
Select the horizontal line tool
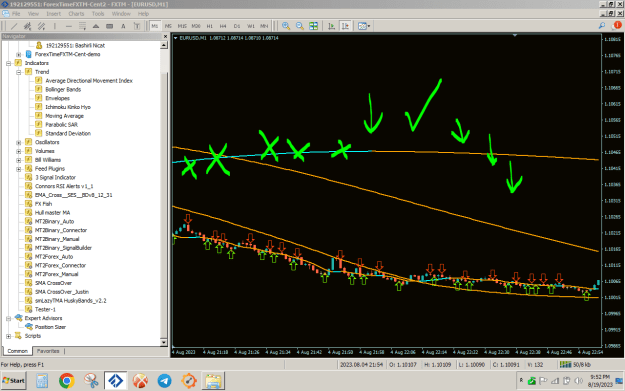[x=69, y=26]
